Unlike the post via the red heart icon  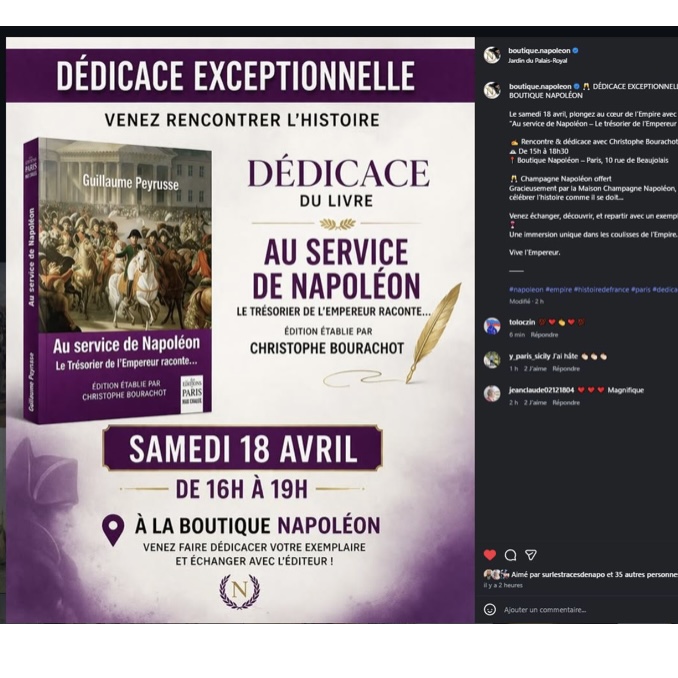coord(489,555)
